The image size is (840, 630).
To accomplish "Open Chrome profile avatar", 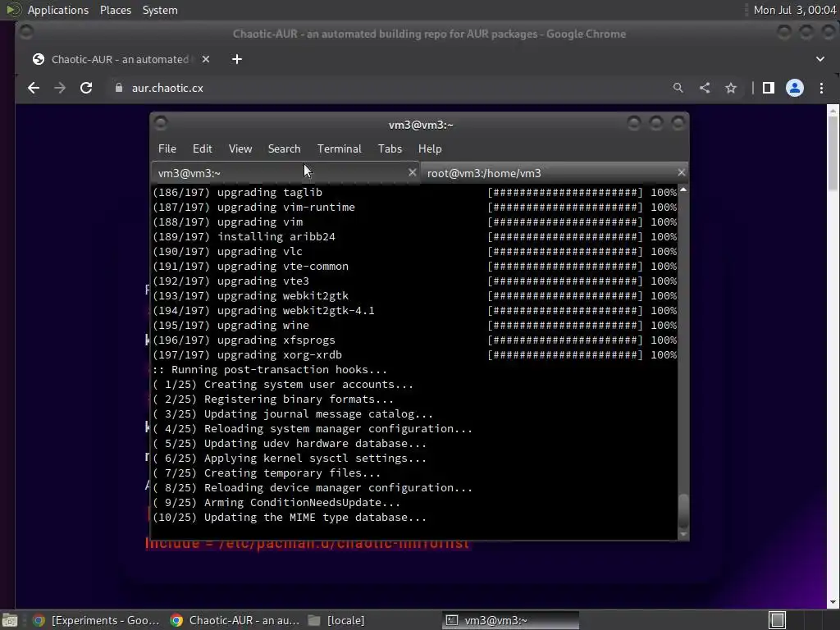I will tap(794, 88).
